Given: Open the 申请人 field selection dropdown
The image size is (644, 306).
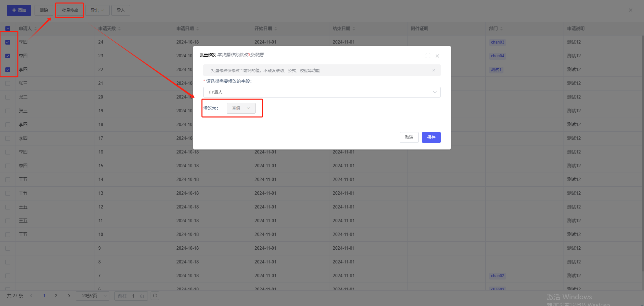Looking at the screenshot, I should pos(322,92).
